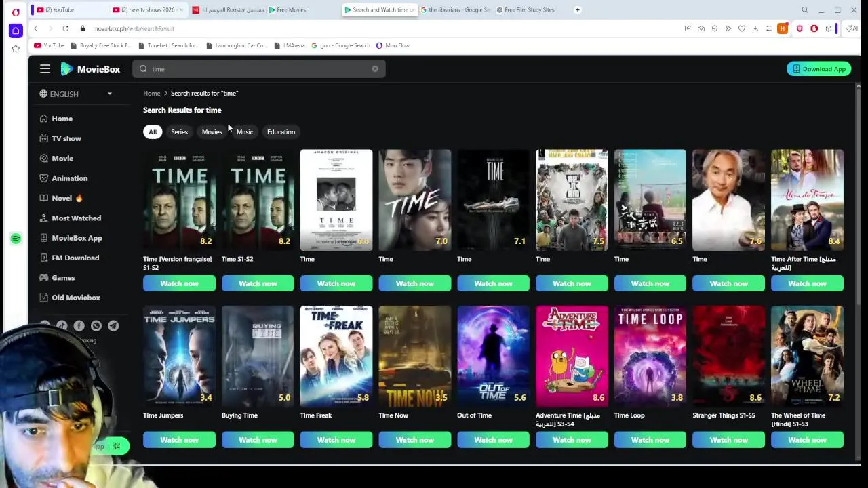Open the ENGLISH language dropdown
Screen dimensions: 868x488
tap(75, 94)
